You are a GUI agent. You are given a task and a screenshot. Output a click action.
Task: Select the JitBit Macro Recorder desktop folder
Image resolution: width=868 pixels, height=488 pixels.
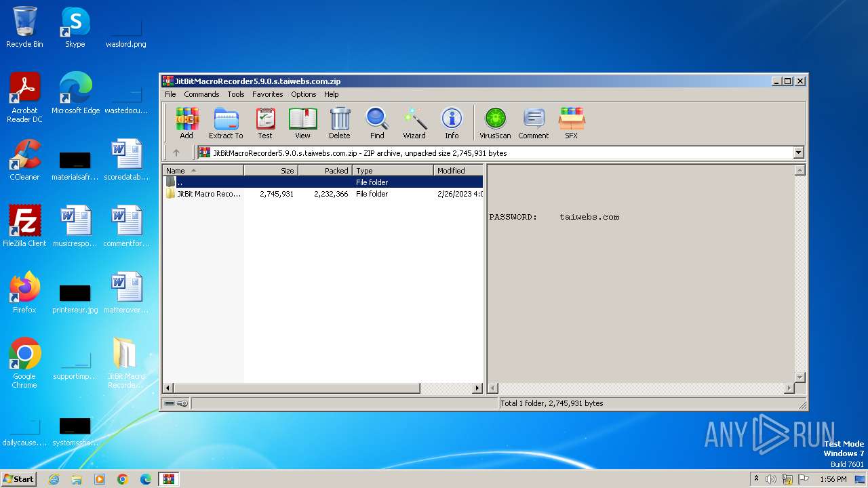click(125, 363)
